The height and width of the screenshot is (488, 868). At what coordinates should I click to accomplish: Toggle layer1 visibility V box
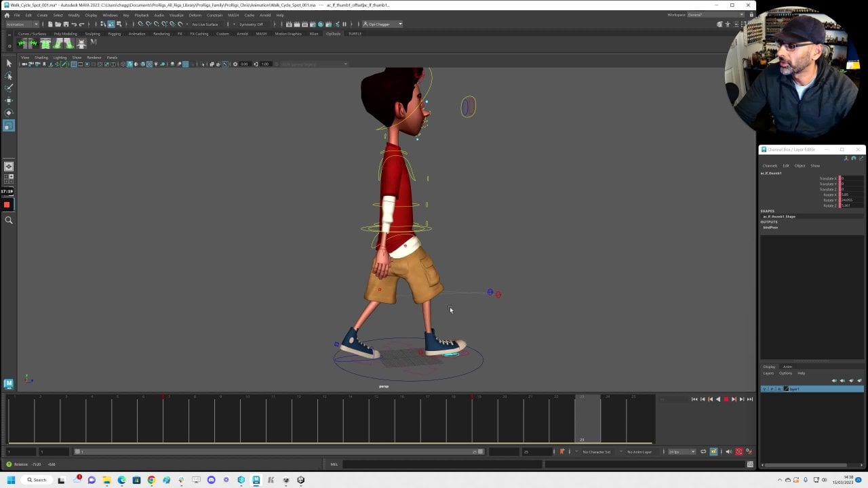(764, 389)
